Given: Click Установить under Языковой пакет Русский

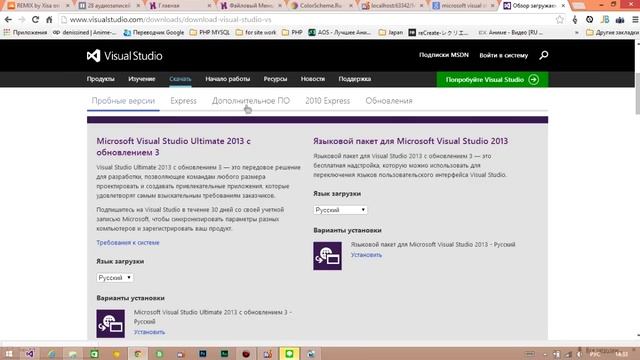Looking at the screenshot, I should 366,255.
